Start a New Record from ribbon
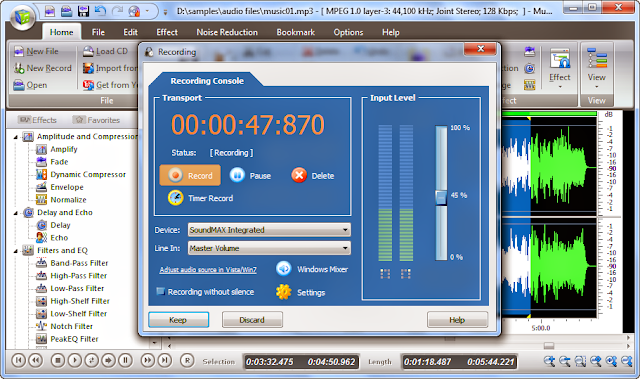The width and height of the screenshot is (640, 379). 43,68
